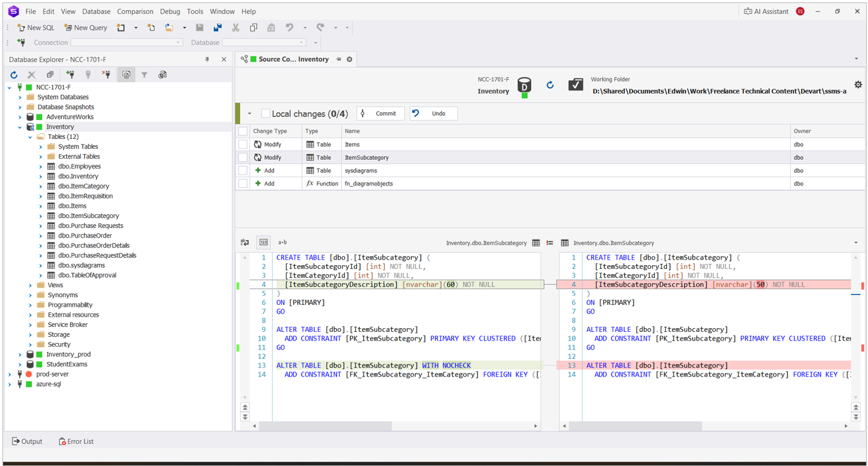Click the Cut scissors icon
The image size is (868, 466).
(x=236, y=28)
